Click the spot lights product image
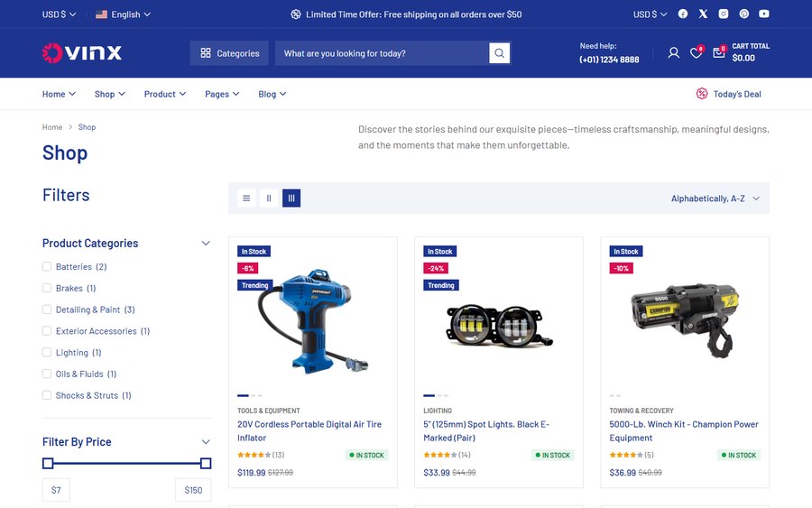Viewport: 812px width, 508px height. pyautogui.click(x=499, y=327)
